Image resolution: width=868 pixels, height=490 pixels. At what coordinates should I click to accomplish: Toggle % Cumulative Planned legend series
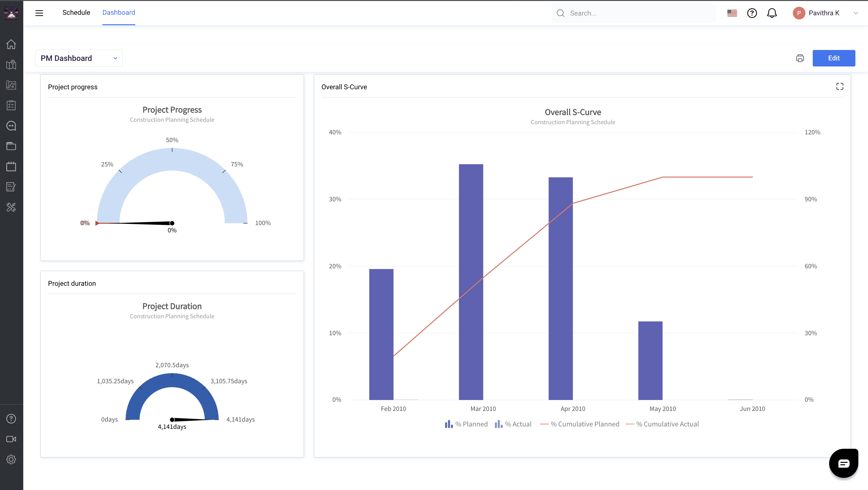(x=579, y=424)
